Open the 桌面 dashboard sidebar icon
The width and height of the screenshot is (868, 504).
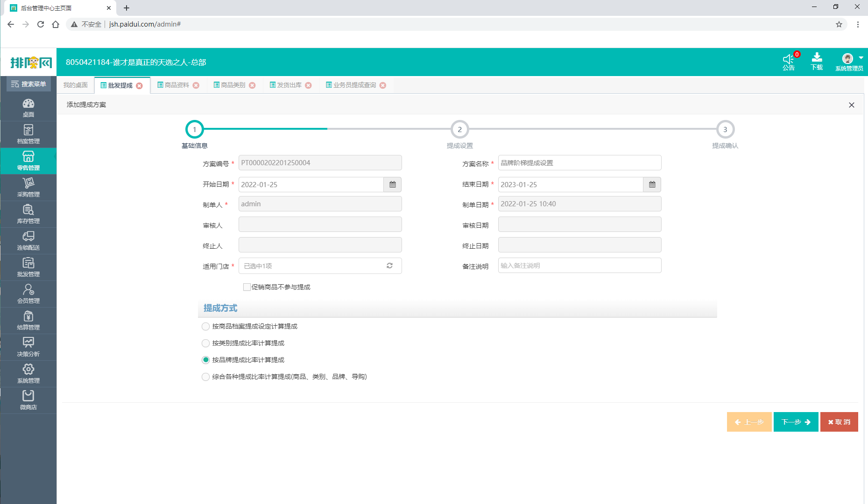coord(28,108)
